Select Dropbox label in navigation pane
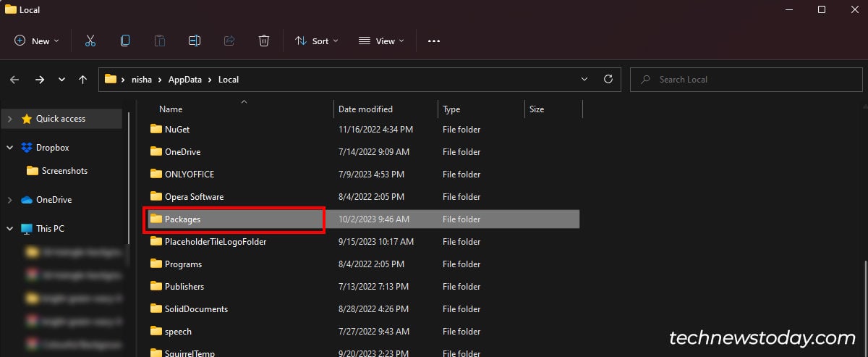Image resolution: width=868 pixels, height=357 pixels. click(52, 148)
